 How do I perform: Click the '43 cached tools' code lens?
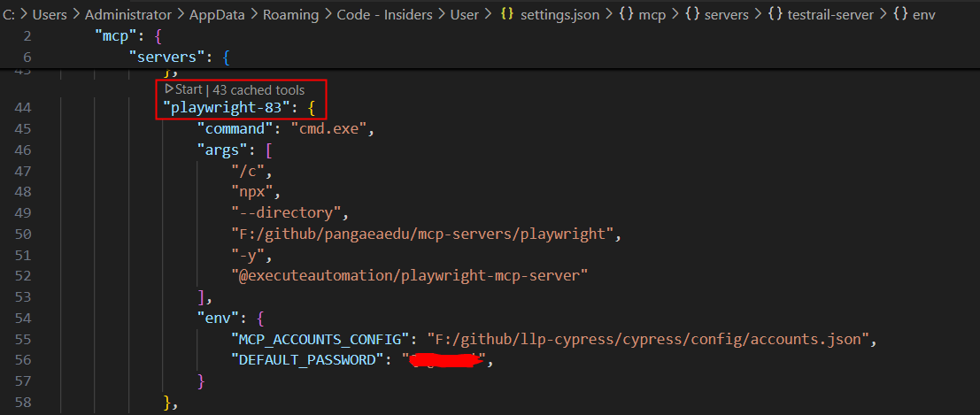pyautogui.click(x=259, y=90)
